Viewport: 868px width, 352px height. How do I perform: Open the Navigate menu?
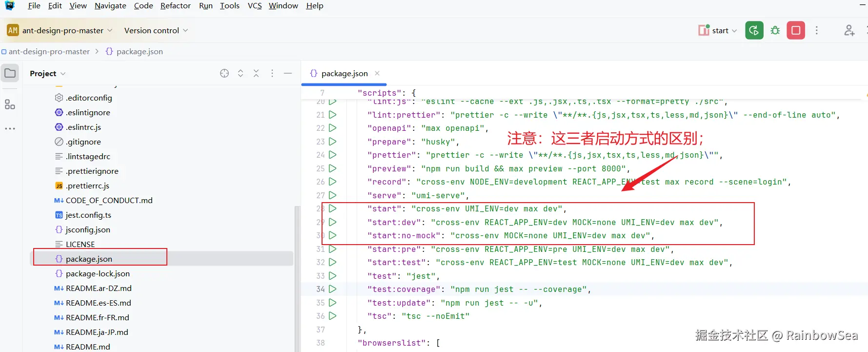(x=110, y=6)
